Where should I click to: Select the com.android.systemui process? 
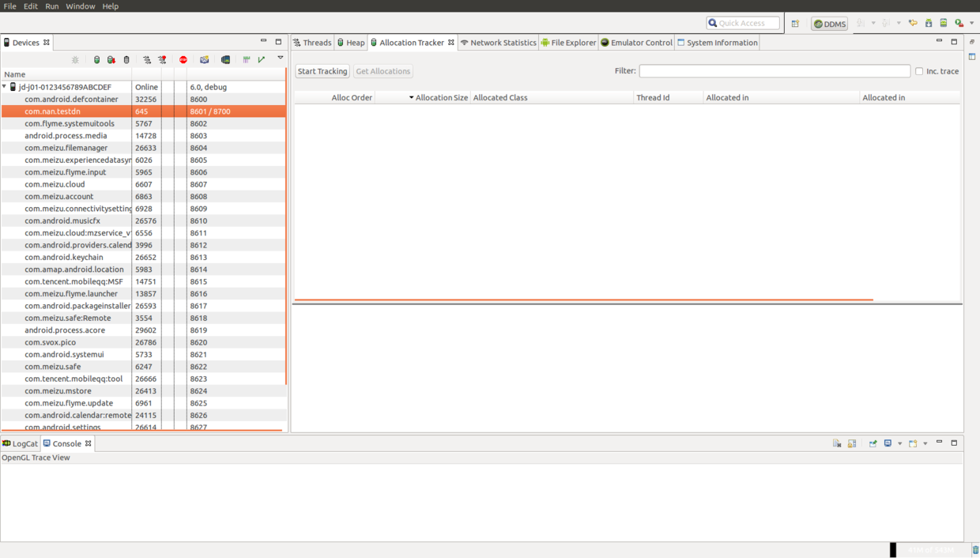click(x=143, y=354)
